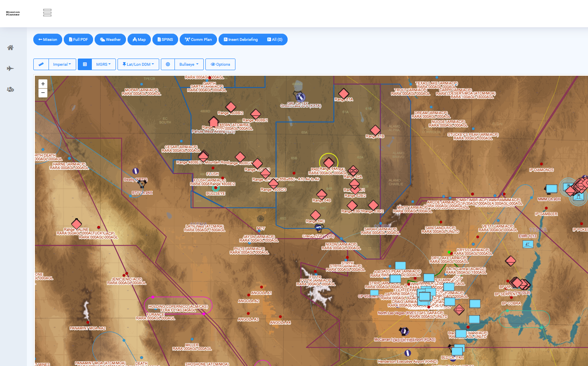Viewport: 588px width, 366px height.
Task: Open the Weather page
Action: pos(110,40)
